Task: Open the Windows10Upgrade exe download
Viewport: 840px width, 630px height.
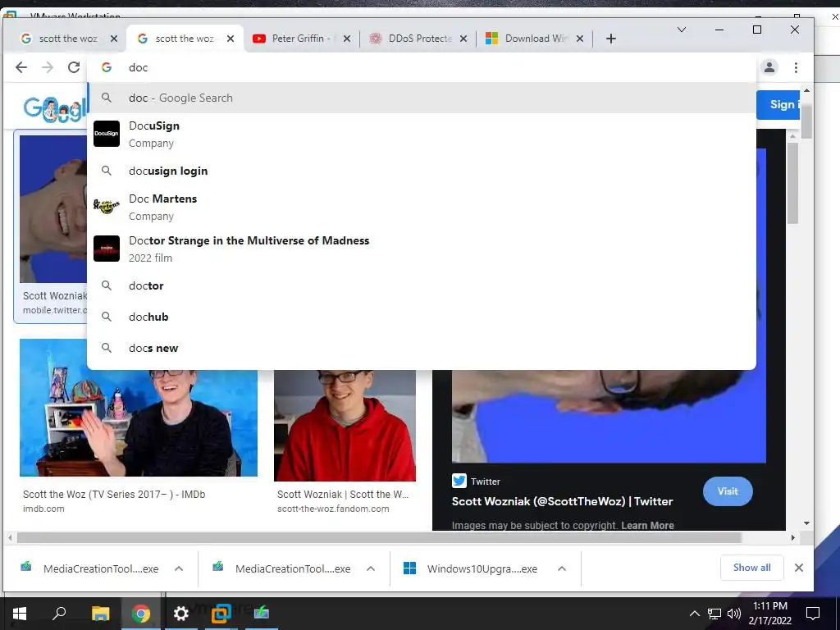Action: 472,569
